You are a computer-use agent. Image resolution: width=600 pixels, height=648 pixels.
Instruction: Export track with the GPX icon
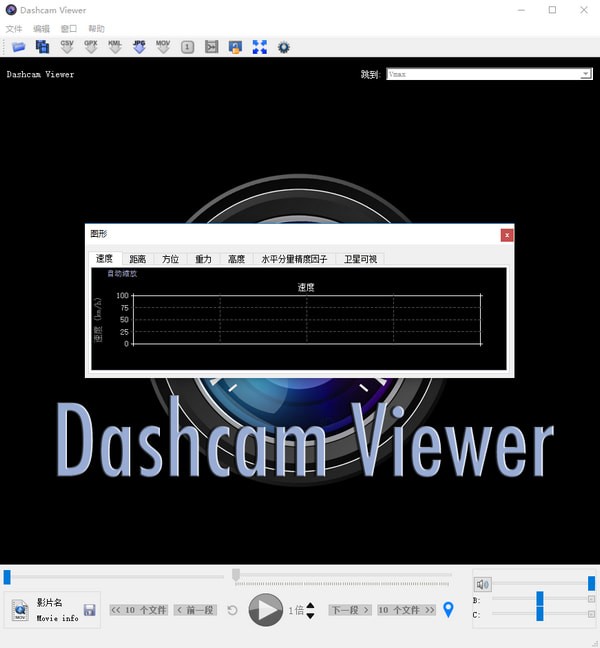pos(91,47)
